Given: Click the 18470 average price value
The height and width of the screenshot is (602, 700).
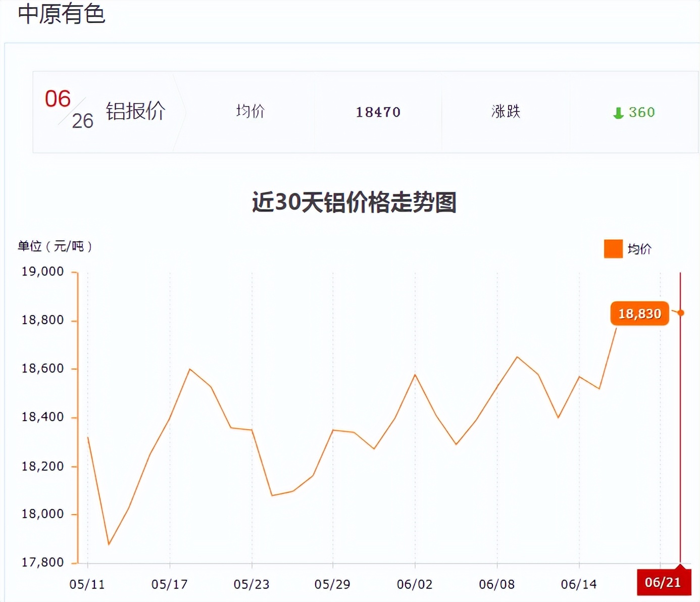Looking at the screenshot, I should [x=378, y=112].
